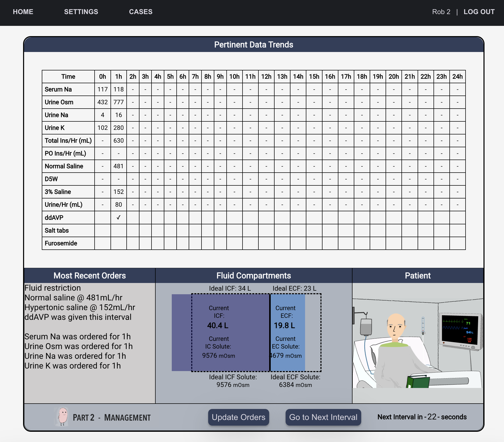Go to SETTINGS
This screenshot has height=442, width=504.
pyautogui.click(x=81, y=12)
